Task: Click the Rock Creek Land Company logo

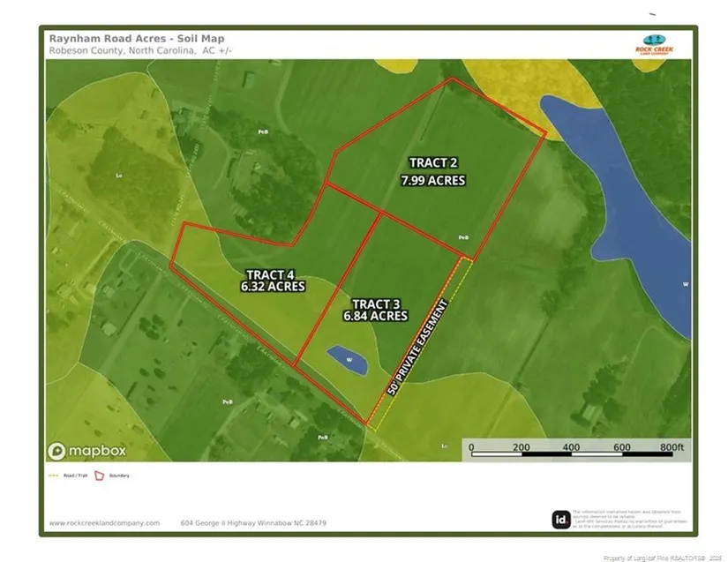Action: pyautogui.click(x=655, y=43)
